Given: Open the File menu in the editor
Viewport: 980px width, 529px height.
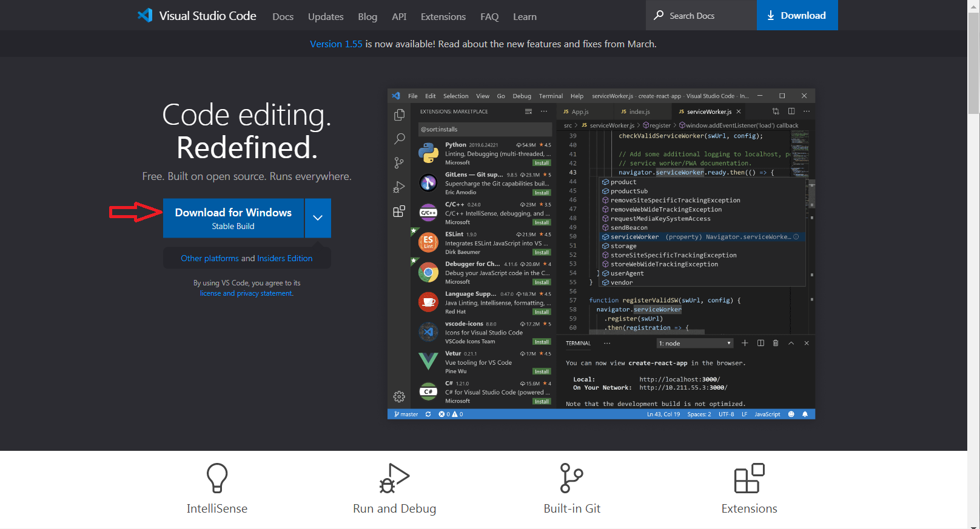Looking at the screenshot, I should click(413, 96).
